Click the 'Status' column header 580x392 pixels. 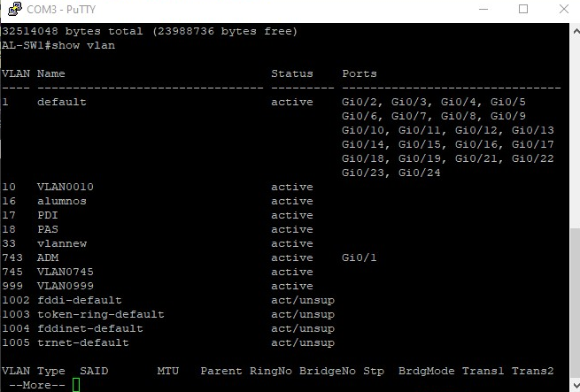(292, 73)
